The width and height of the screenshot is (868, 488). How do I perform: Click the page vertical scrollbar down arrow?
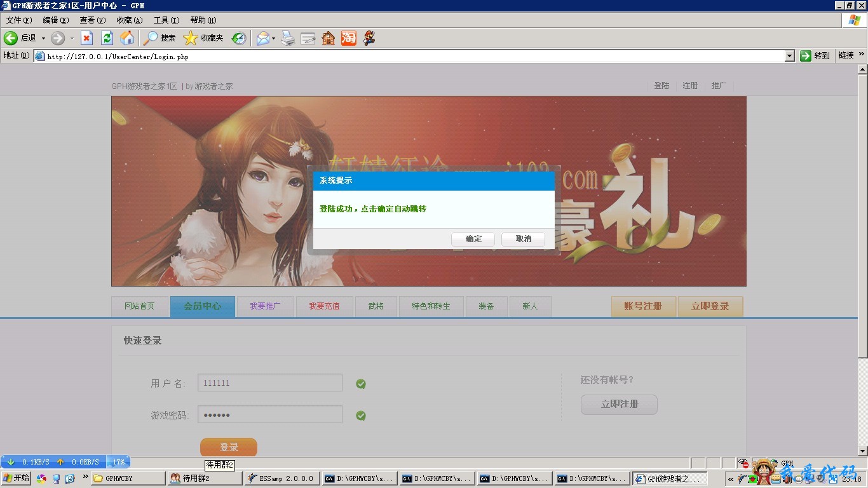pos(862,451)
